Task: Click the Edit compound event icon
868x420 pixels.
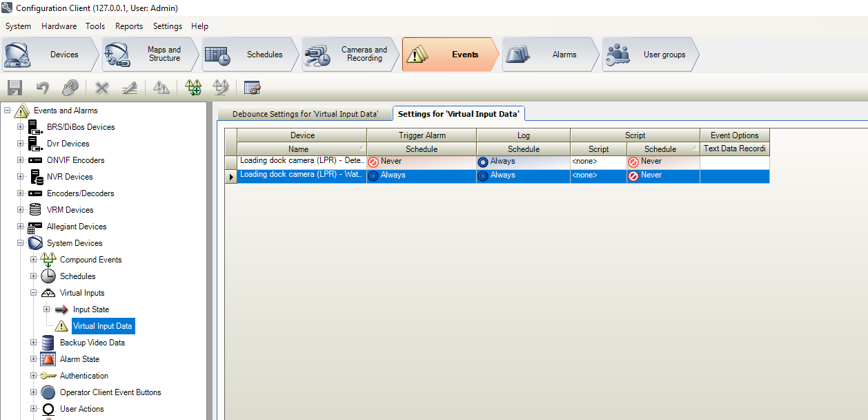Action: 221,88
